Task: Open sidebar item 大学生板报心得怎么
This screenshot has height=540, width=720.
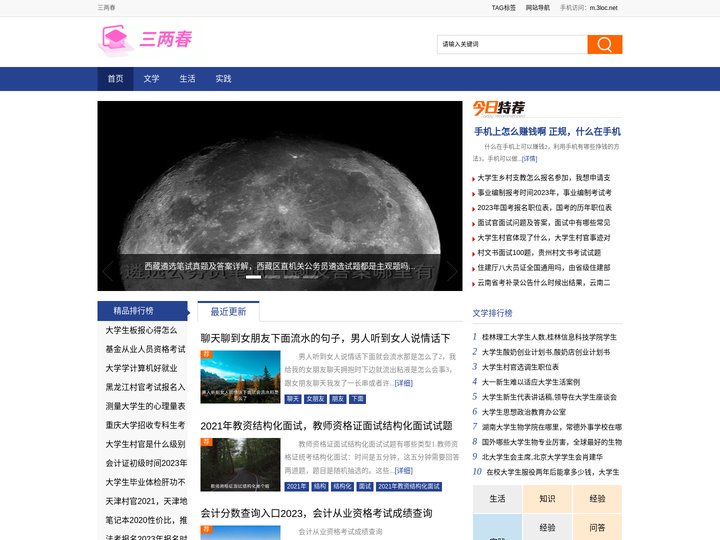Action: (141, 330)
